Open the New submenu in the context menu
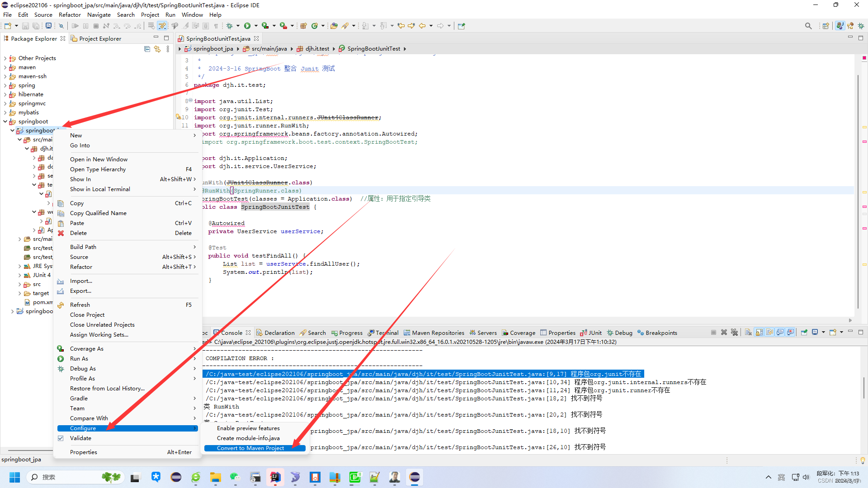The width and height of the screenshot is (868, 488). [76, 135]
